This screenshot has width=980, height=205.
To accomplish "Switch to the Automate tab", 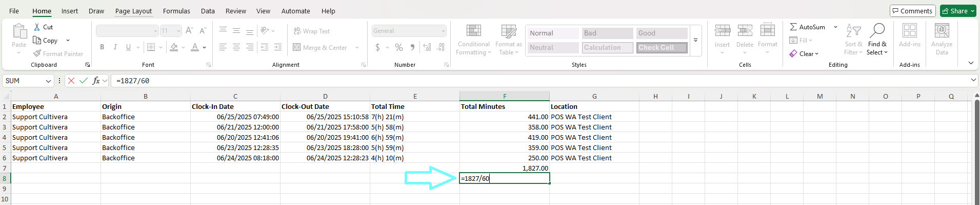I will [x=296, y=11].
